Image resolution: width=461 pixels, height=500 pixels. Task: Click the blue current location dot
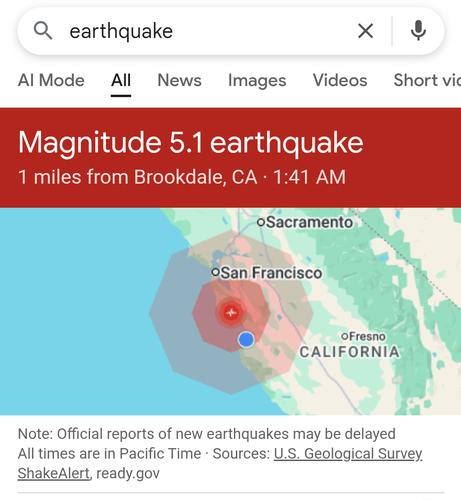click(246, 340)
